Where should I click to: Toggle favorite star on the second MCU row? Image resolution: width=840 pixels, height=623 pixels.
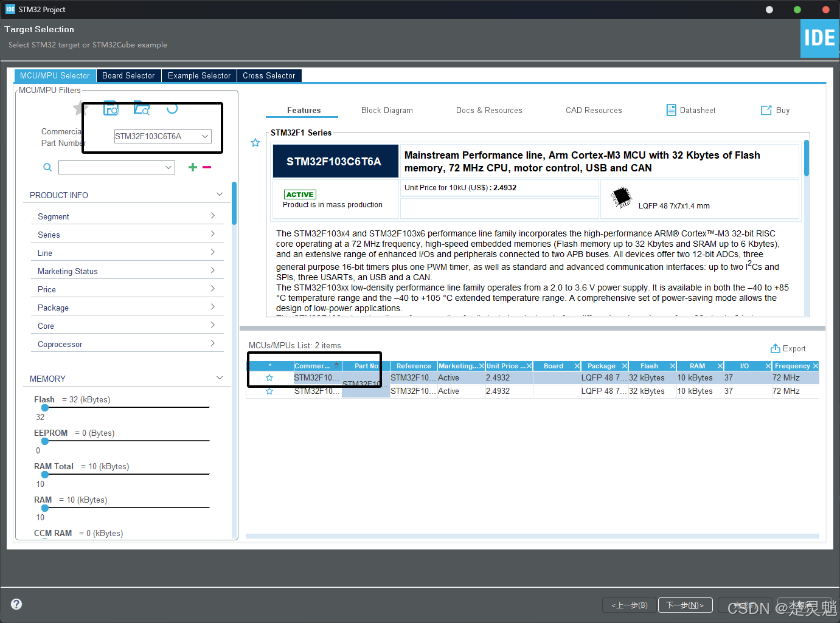pos(269,391)
